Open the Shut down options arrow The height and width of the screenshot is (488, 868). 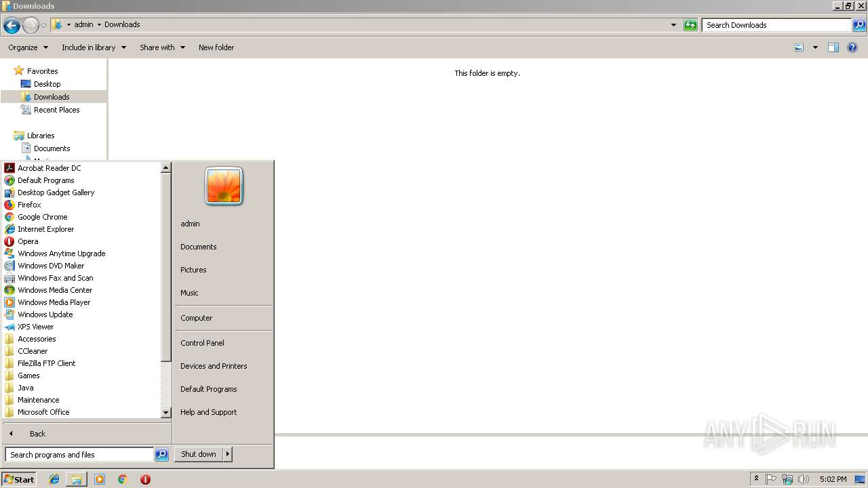point(228,454)
